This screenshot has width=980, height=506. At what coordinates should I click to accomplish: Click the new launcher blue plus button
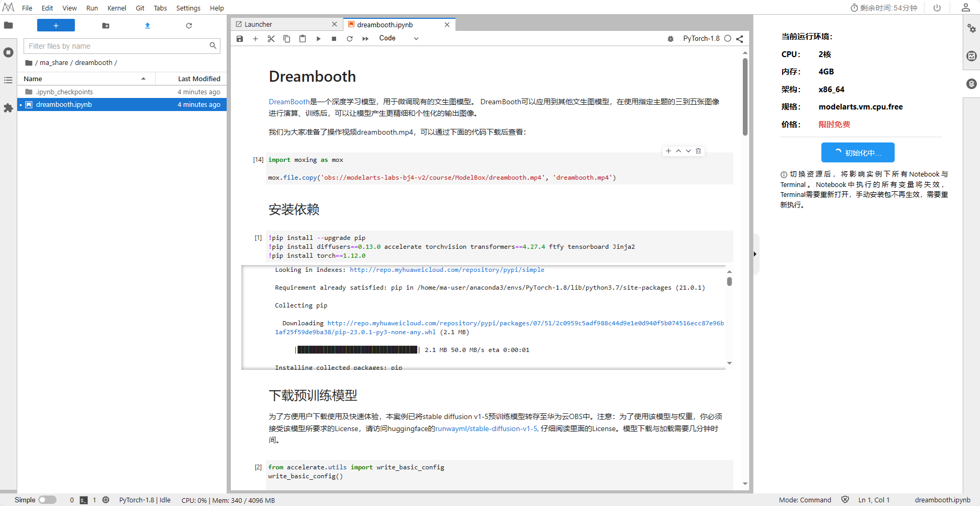pos(56,26)
